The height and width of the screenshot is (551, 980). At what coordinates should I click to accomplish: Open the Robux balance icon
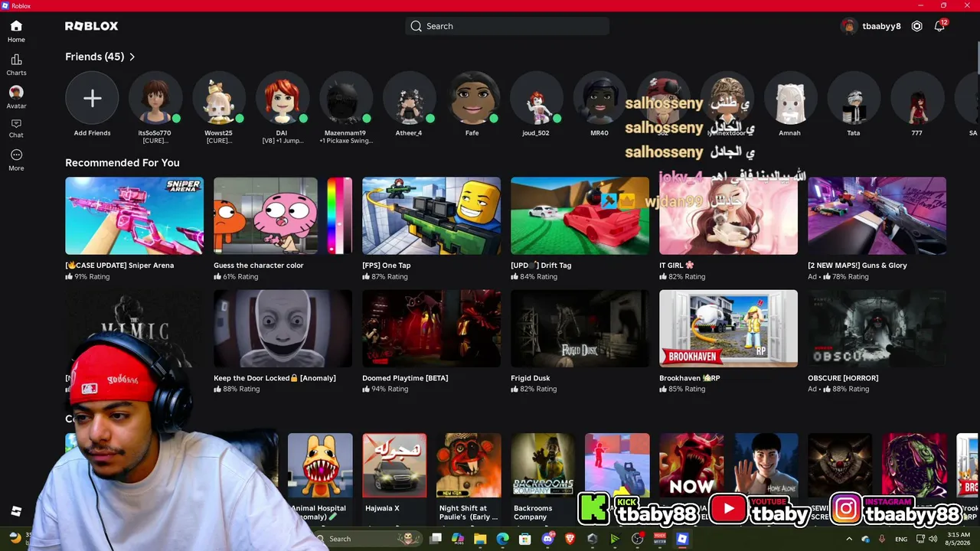point(916,26)
